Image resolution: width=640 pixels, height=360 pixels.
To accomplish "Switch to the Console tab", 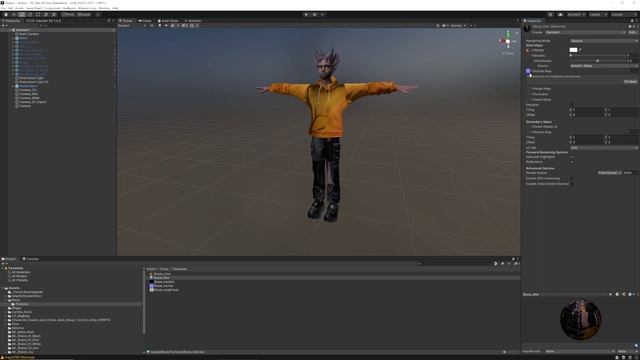I will pyautogui.click(x=31, y=259).
